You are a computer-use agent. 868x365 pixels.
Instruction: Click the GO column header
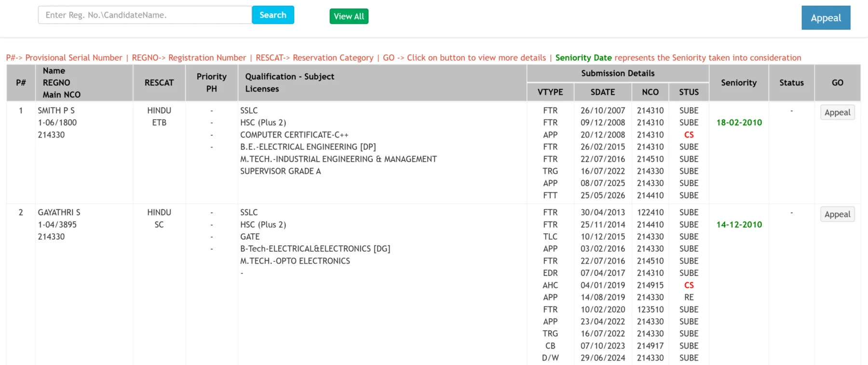click(x=838, y=82)
